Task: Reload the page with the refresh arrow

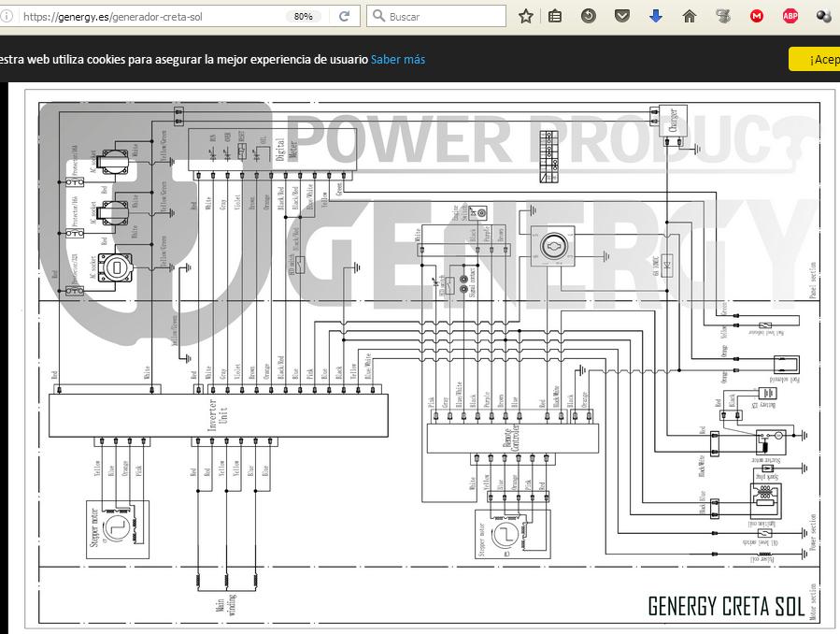Action: (x=345, y=17)
